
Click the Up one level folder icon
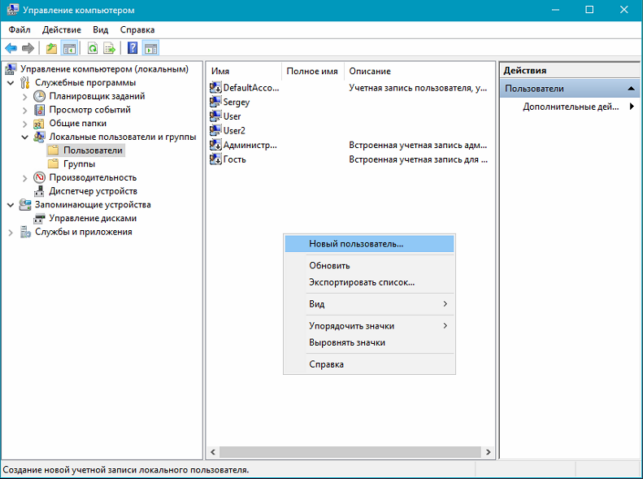[x=51, y=48]
